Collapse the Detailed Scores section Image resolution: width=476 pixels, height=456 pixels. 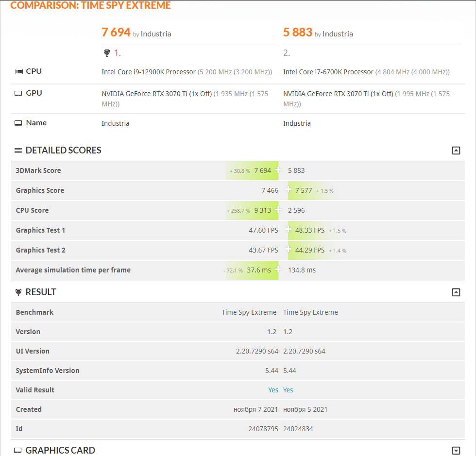pos(456,150)
